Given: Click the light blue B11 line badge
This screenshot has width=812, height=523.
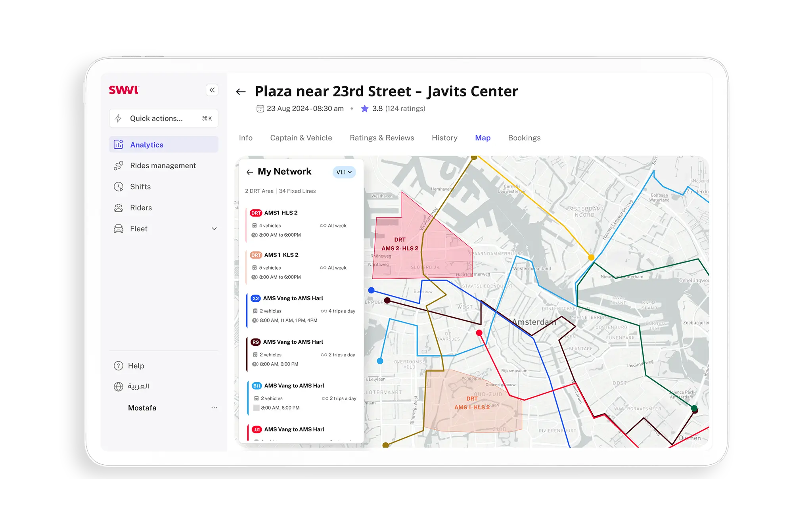Looking at the screenshot, I should (x=257, y=385).
